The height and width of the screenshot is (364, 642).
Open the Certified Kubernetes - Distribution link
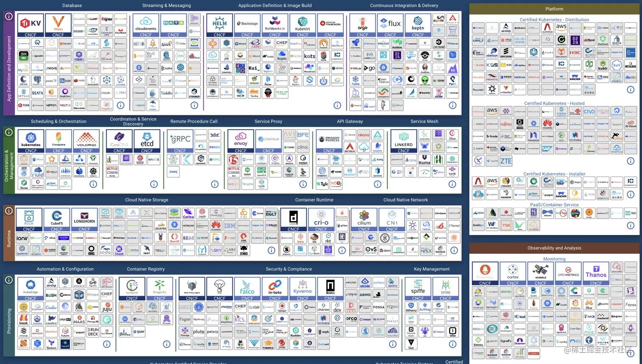point(554,20)
